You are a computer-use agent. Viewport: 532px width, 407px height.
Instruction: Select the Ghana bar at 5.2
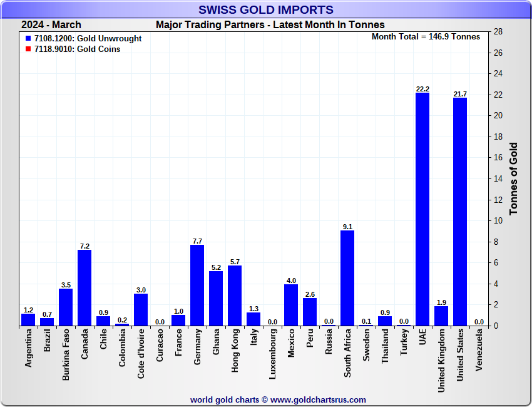pos(216,298)
